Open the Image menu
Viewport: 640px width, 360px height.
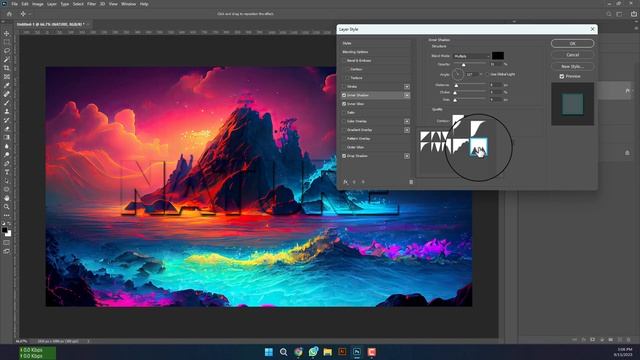click(x=38, y=4)
